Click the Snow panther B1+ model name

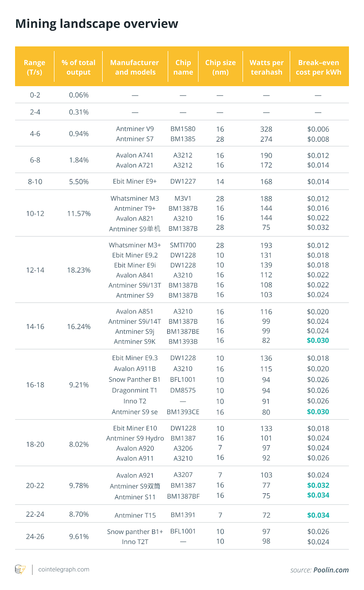[135, 532]
